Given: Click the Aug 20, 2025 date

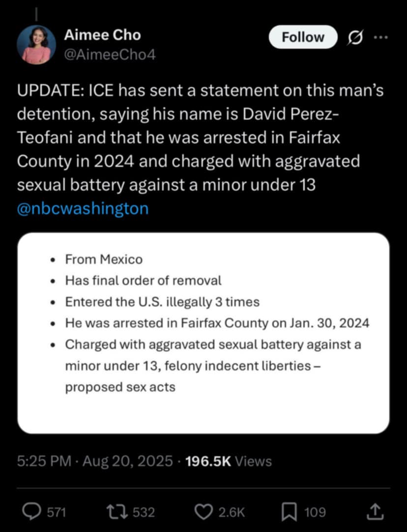Looking at the screenshot, I should tap(127, 461).
